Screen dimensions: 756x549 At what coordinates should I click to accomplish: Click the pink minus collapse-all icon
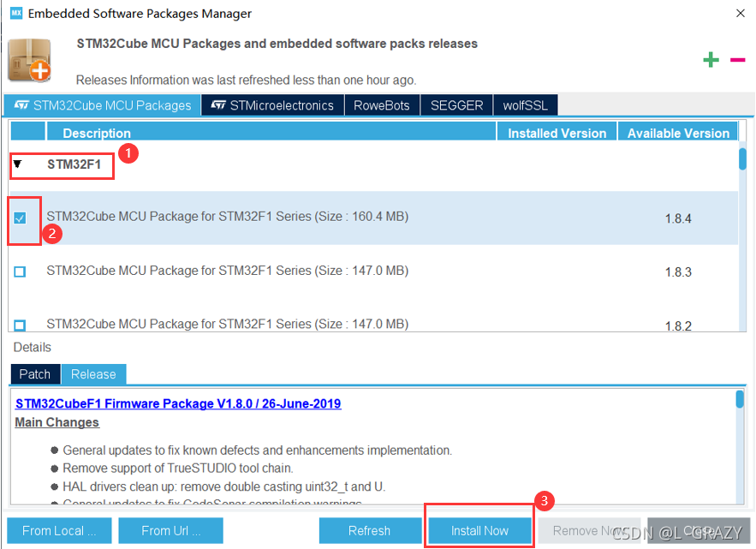click(x=737, y=60)
